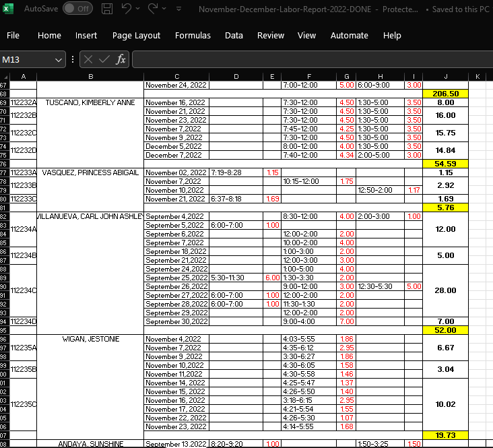
Task: Select column H header
Action: (380, 76)
